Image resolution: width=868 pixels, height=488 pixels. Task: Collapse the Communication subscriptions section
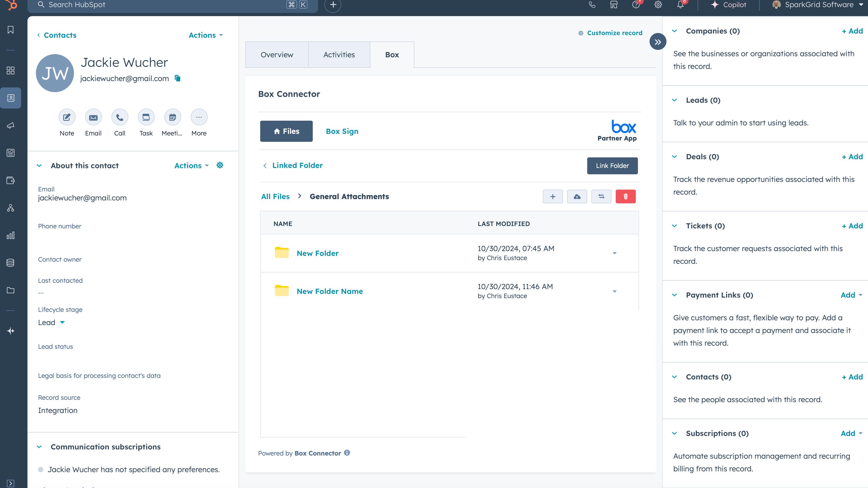[39, 447]
